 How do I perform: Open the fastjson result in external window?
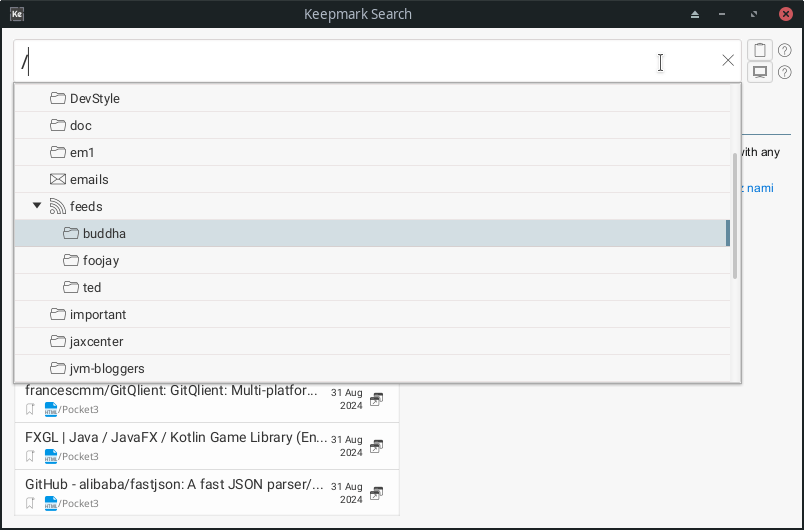click(376, 493)
